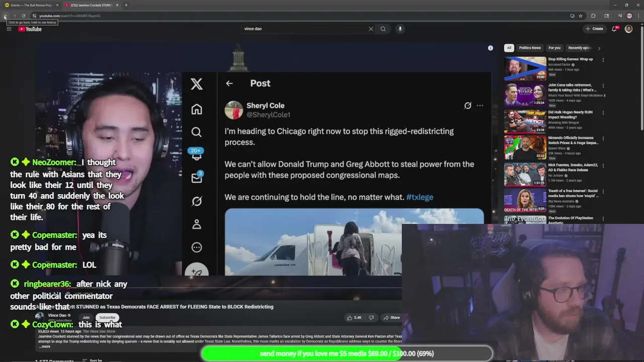Image resolution: width=644 pixels, height=362 pixels.
Task: Click the 'Accursed Farms' channel name
Action: (559, 65)
